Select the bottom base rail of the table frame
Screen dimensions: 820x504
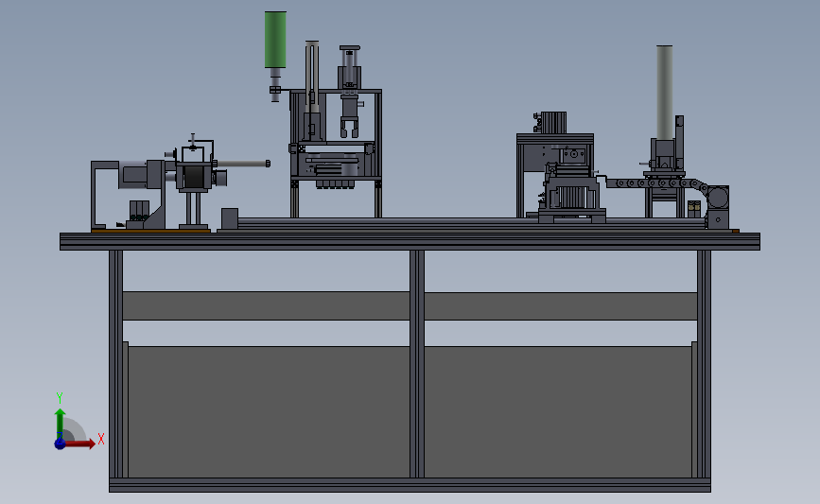(x=410, y=485)
